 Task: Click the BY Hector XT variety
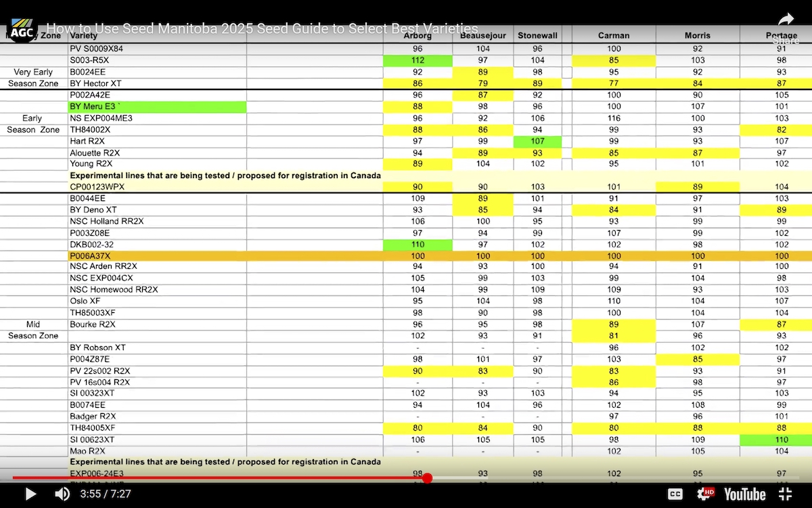pos(95,83)
